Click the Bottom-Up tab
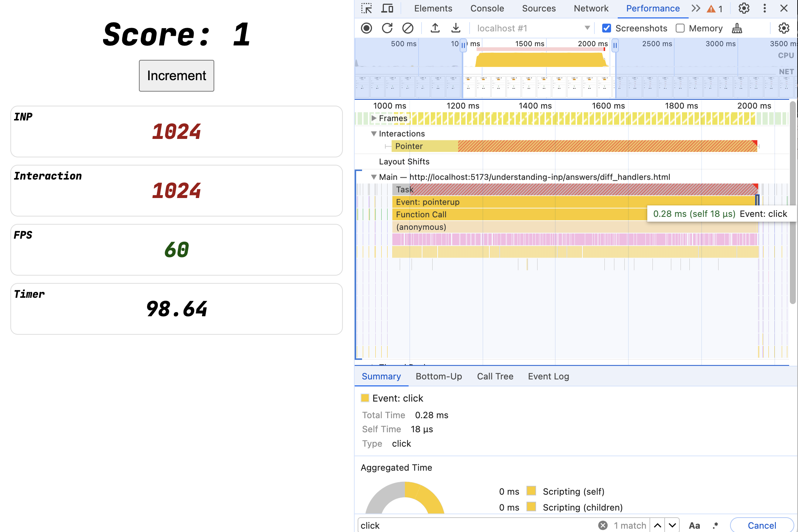The width and height of the screenshot is (798, 532). tap(439, 376)
